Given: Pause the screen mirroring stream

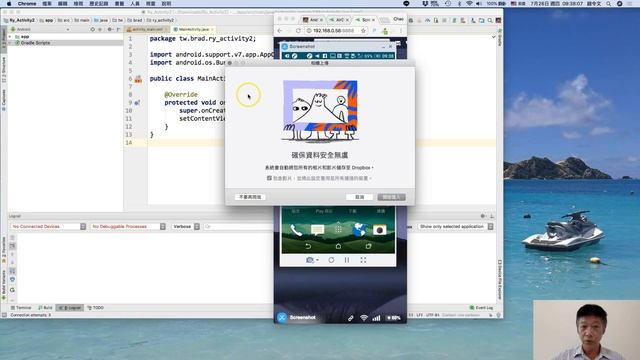Looking at the screenshot, I should point(347,260).
